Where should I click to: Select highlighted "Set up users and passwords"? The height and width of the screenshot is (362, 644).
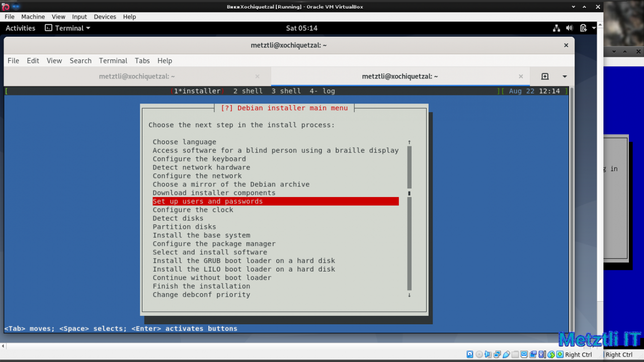click(276, 202)
